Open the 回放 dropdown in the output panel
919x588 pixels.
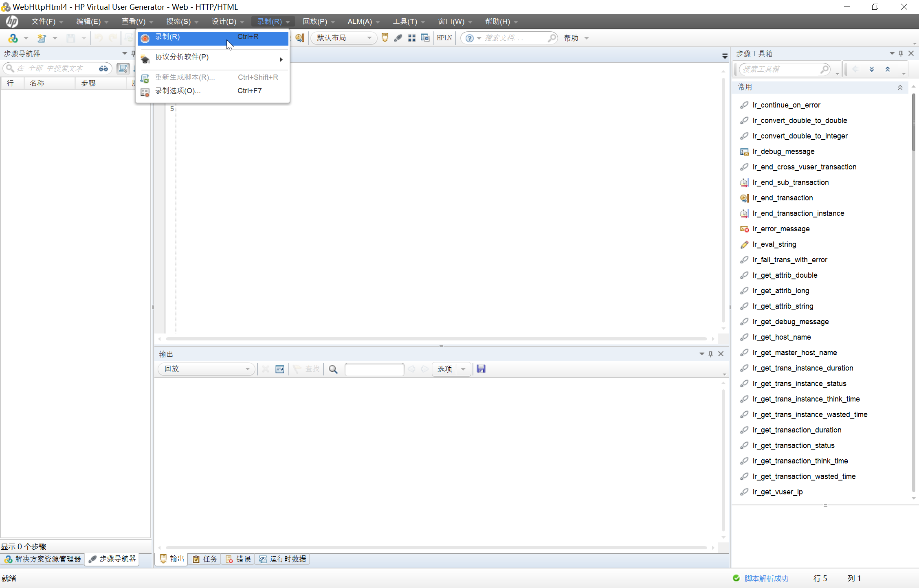coord(206,369)
